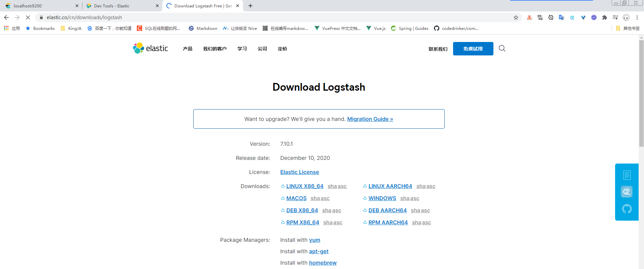Open the GitHub icon in the side panel
Viewport: 644px width, 269px height.
tap(627, 209)
